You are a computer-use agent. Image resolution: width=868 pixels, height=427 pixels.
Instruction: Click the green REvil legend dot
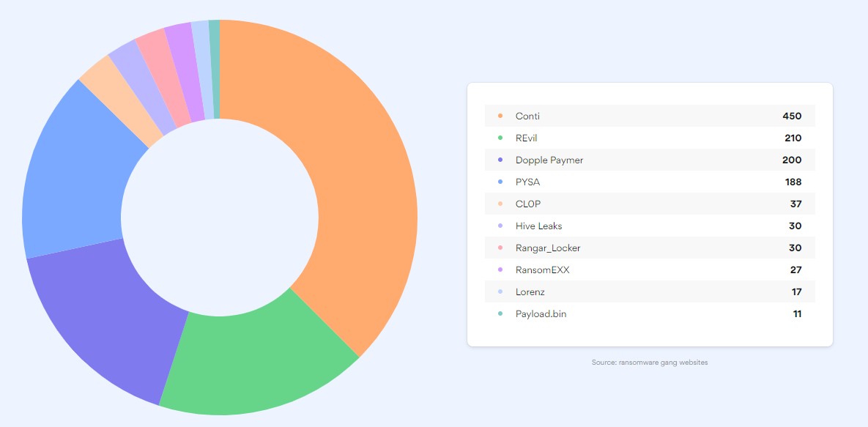coord(500,138)
